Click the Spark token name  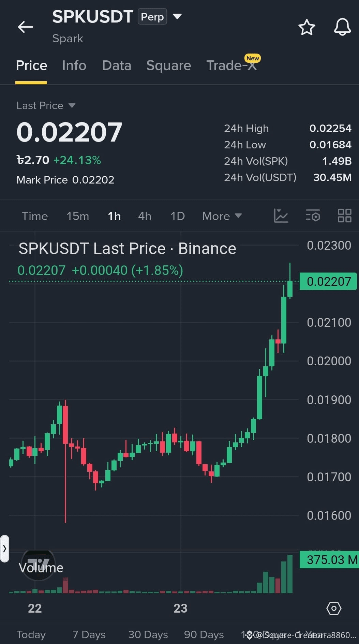point(68,39)
